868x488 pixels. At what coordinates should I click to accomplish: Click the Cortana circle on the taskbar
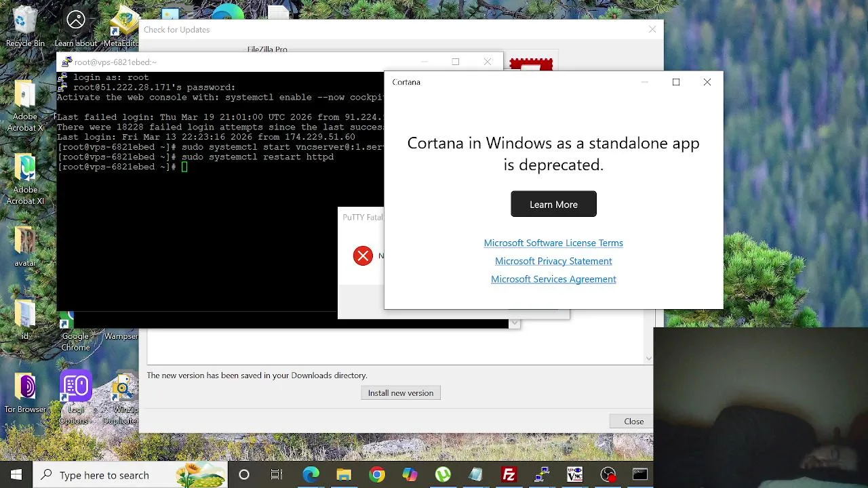click(244, 474)
